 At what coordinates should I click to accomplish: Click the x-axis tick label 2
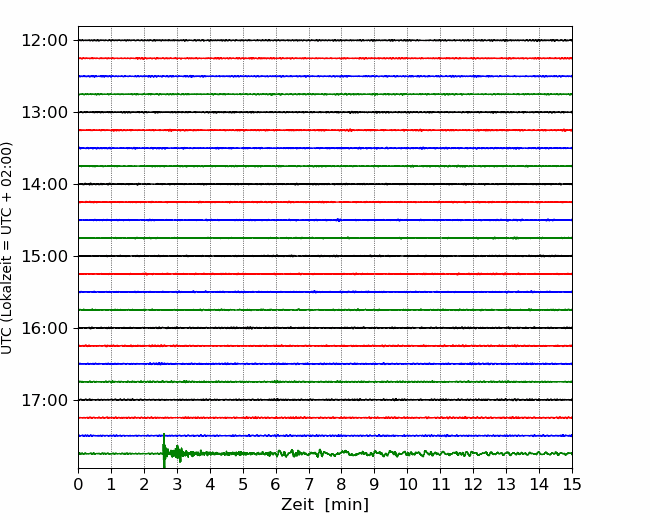pyautogui.click(x=144, y=484)
